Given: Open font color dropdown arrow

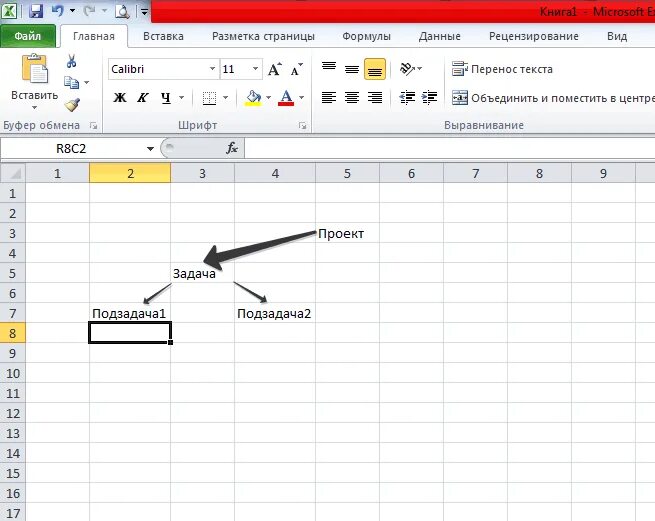Looking at the screenshot, I should click(302, 98).
